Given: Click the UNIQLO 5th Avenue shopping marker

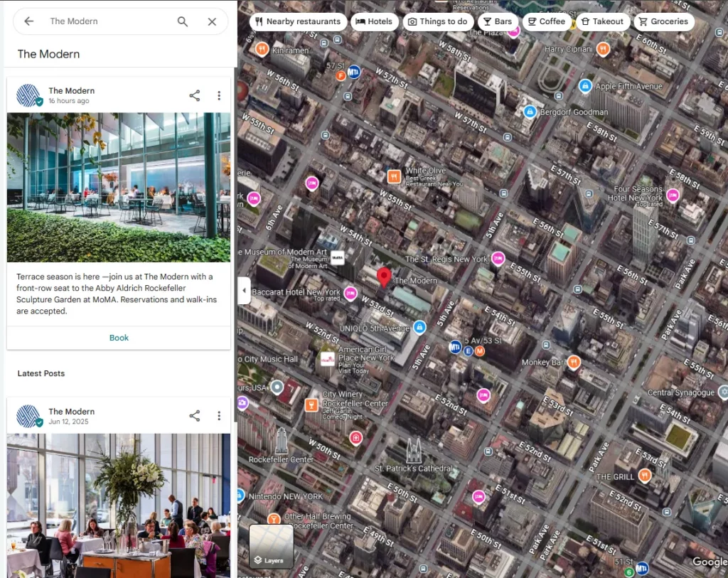Looking at the screenshot, I should pyautogui.click(x=419, y=327).
